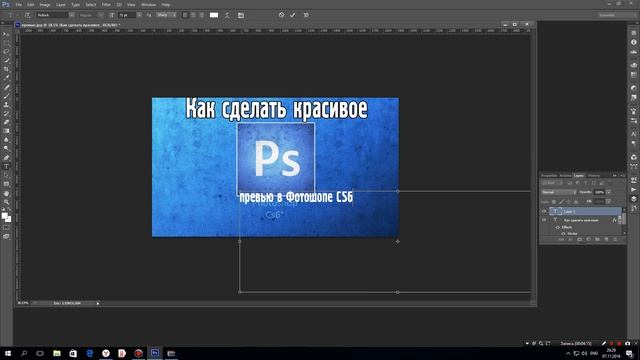Open the Opacity dropdown arrow in Layers

coord(608,192)
